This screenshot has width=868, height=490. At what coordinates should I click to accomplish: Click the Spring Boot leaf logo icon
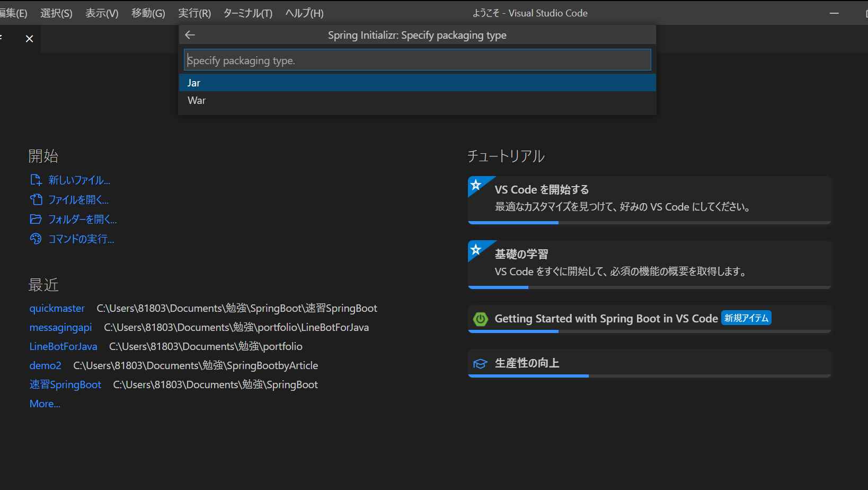click(x=480, y=318)
